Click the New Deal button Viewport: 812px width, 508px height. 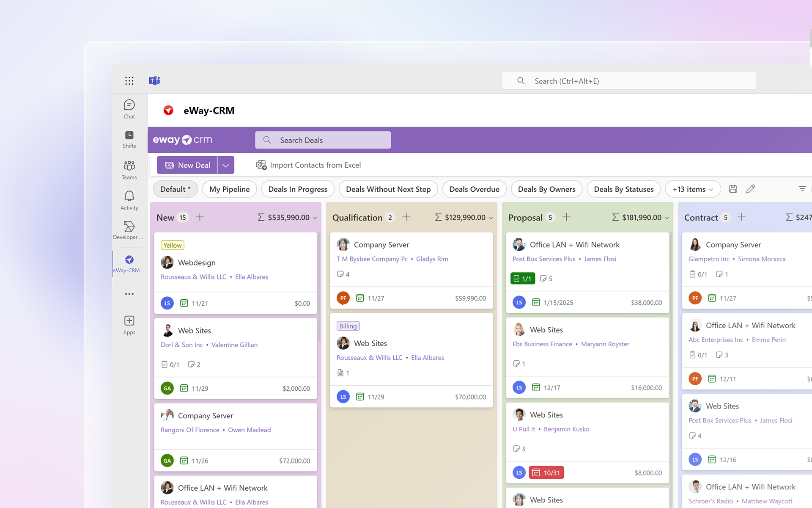187,165
